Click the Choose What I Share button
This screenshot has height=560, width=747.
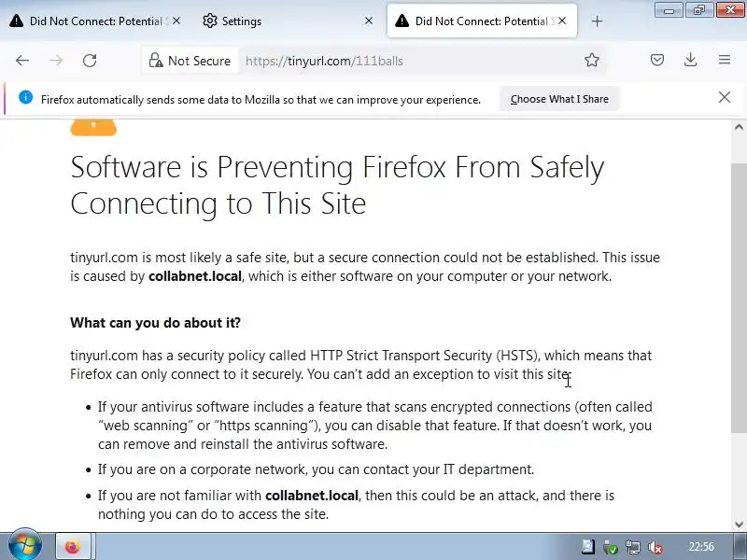(559, 99)
